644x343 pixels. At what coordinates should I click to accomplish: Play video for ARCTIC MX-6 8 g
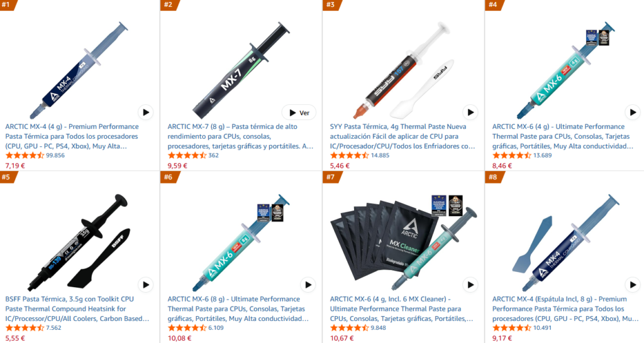coord(308,285)
